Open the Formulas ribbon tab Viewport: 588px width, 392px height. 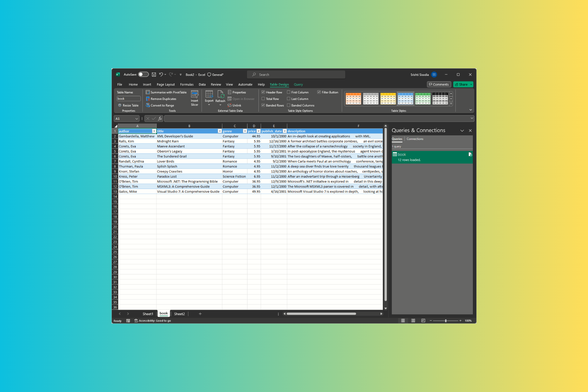coord(187,85)
